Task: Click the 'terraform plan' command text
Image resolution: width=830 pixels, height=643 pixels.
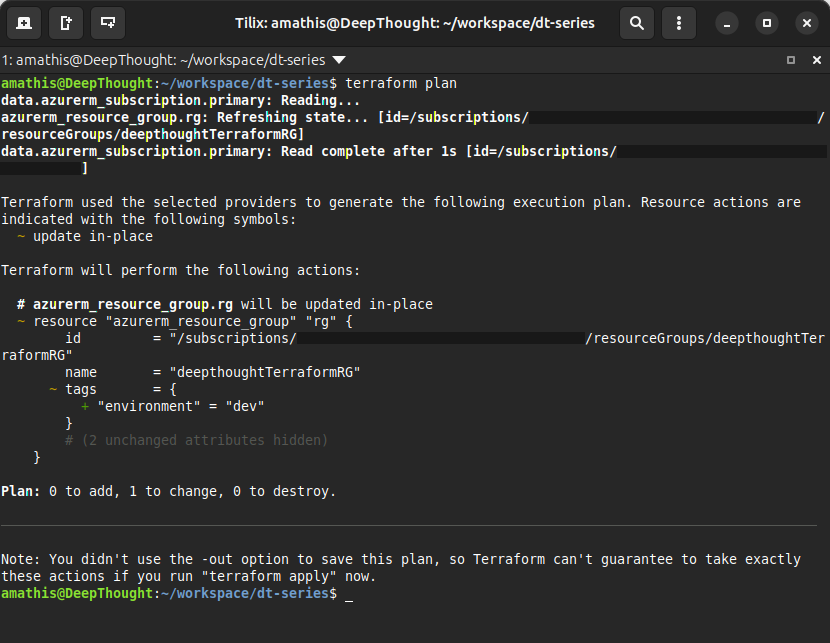Action: (401, 84)
